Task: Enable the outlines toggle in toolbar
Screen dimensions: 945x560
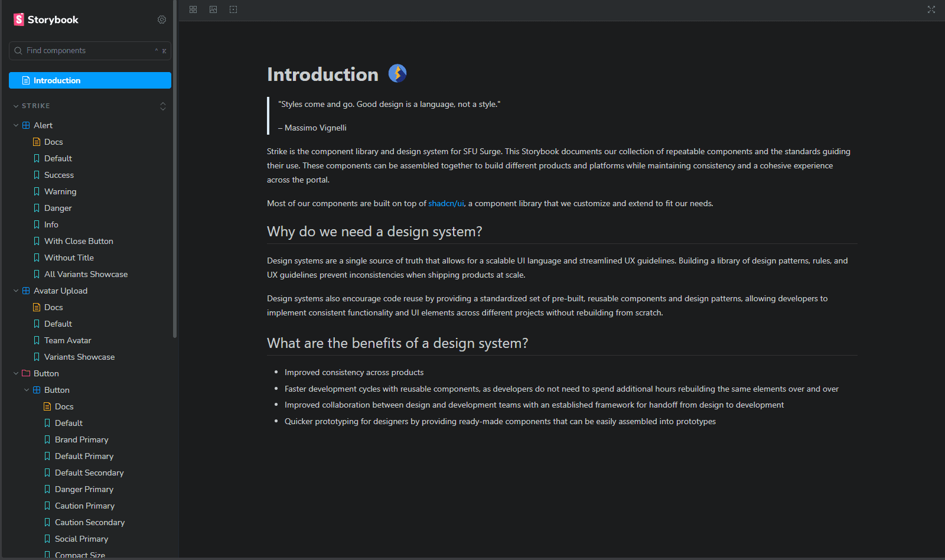Action: click(x=233, y=9)
